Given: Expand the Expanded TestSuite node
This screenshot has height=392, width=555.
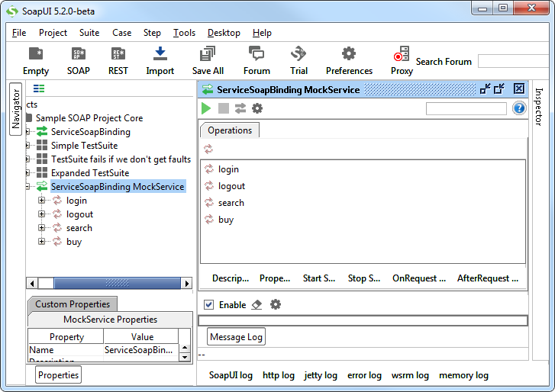Looking at the screenshot, I should pos(28,172).
